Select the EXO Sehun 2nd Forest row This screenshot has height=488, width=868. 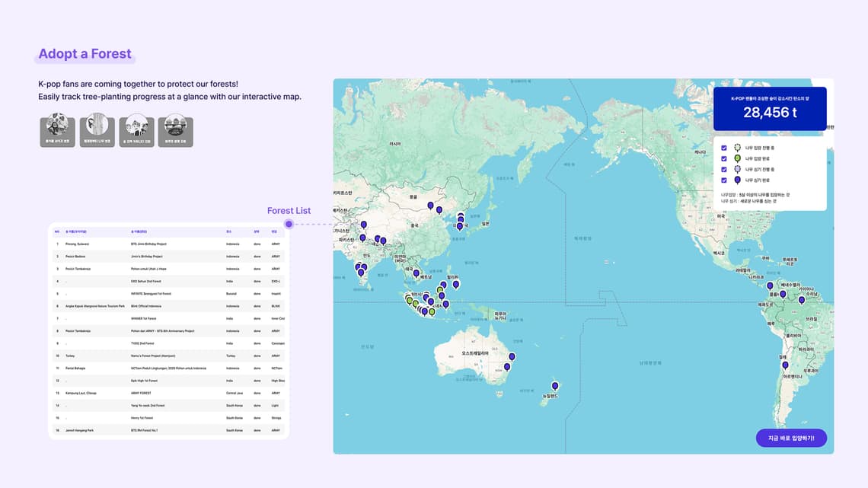169,281
